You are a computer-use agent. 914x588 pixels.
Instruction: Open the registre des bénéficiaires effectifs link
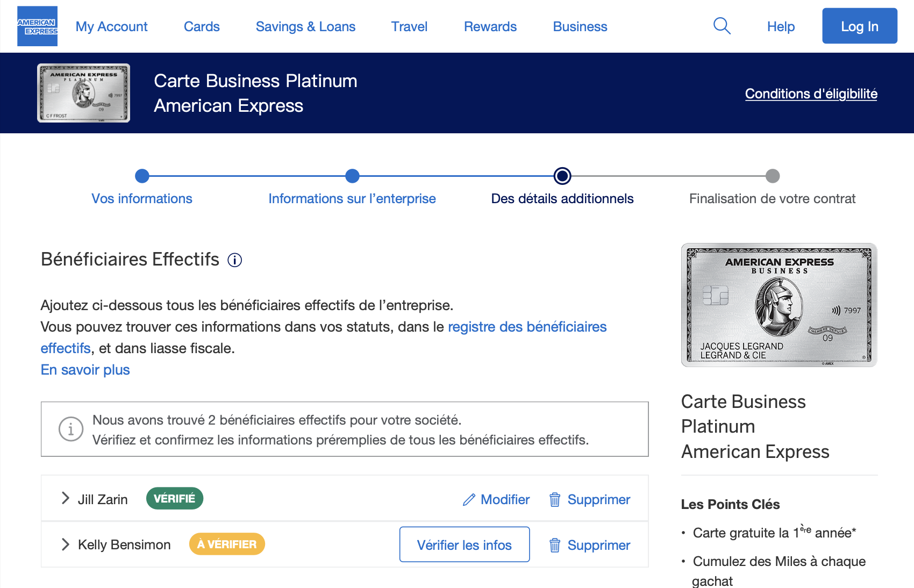pyautogui.click(x=527, y=327)
